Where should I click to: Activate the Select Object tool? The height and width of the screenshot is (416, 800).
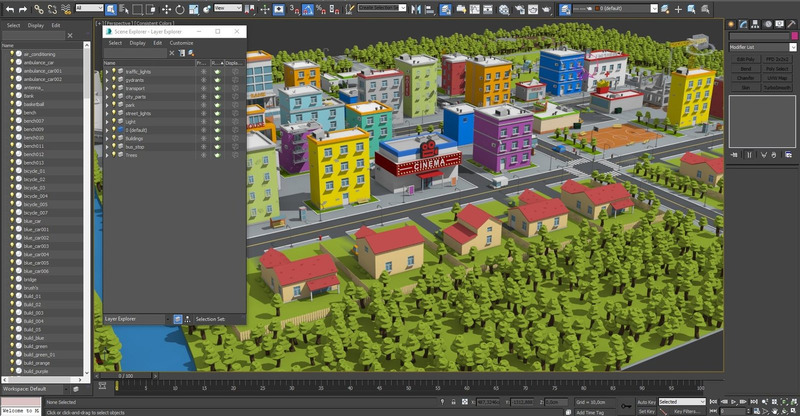pyautogui.click(x=111, y=9)
